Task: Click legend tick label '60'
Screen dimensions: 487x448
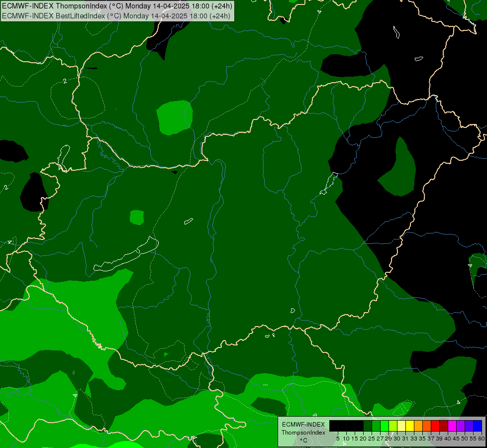Action: click(x=482, y=439)
